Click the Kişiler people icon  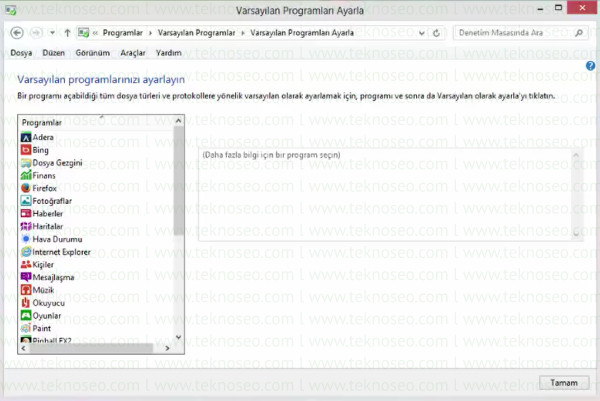[x=26, y=264]
